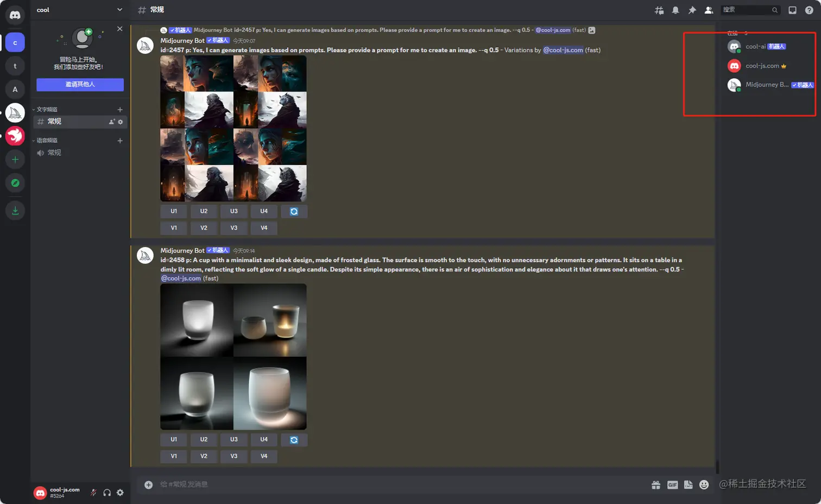Edit channel gear icon on 常规
This screenshot has width=821, height=504.
click(121, 122)
